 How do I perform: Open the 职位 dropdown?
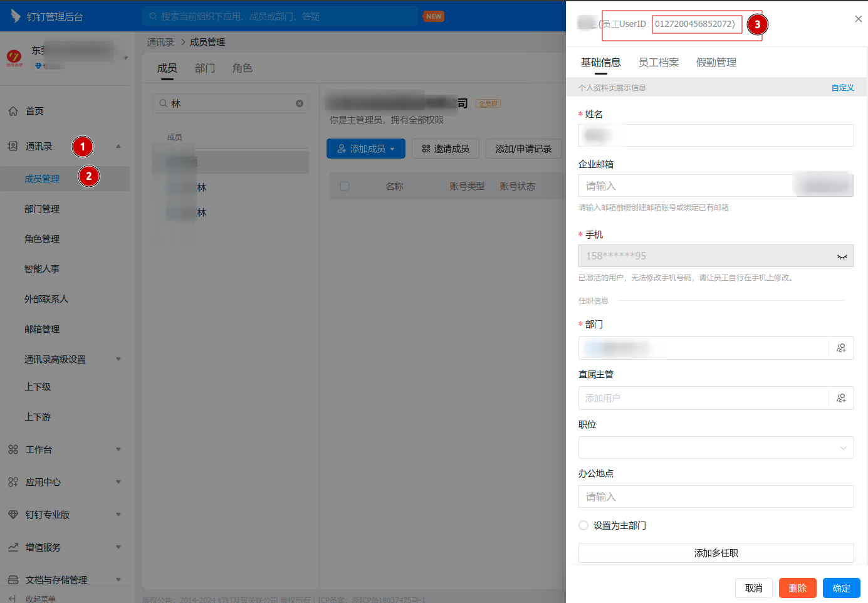(x=716, y=448)
